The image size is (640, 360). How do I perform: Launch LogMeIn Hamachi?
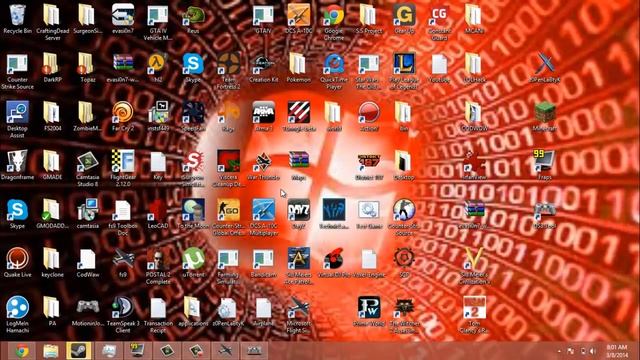[x=17, y=314]
